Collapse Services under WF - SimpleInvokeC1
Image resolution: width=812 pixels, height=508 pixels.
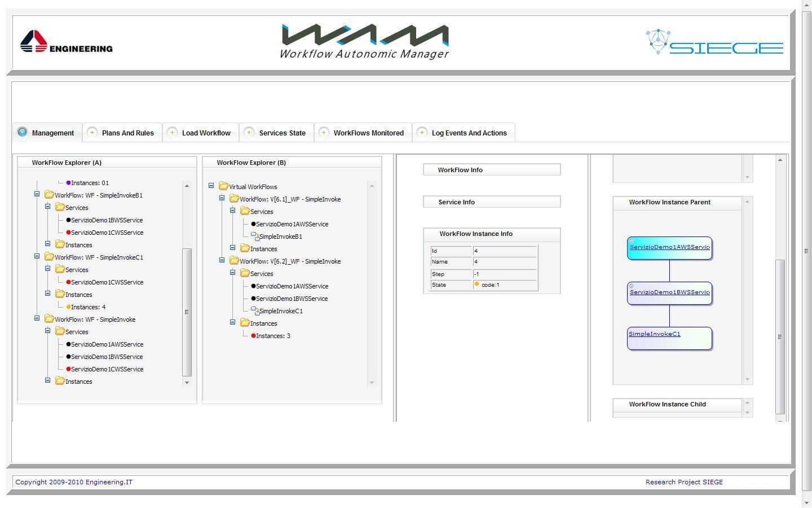47,269
